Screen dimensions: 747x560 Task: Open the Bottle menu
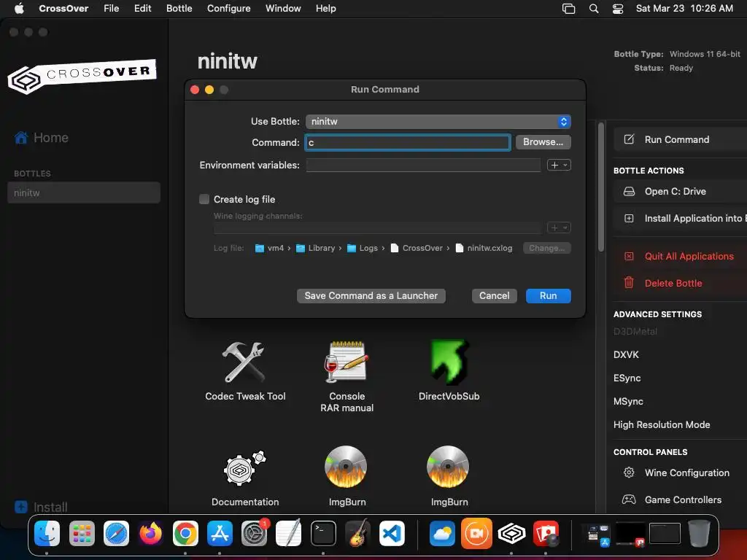179,8
